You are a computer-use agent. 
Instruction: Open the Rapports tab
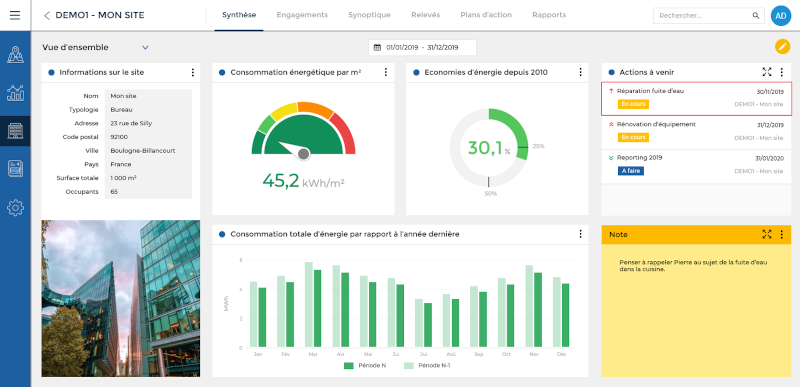[x=549, y=15]
